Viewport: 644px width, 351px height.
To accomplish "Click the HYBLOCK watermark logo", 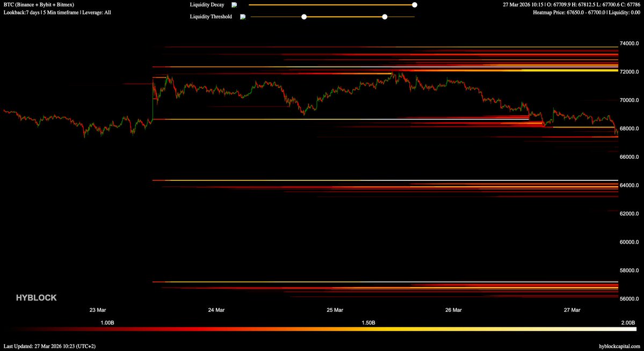I will tap(36, 297).
